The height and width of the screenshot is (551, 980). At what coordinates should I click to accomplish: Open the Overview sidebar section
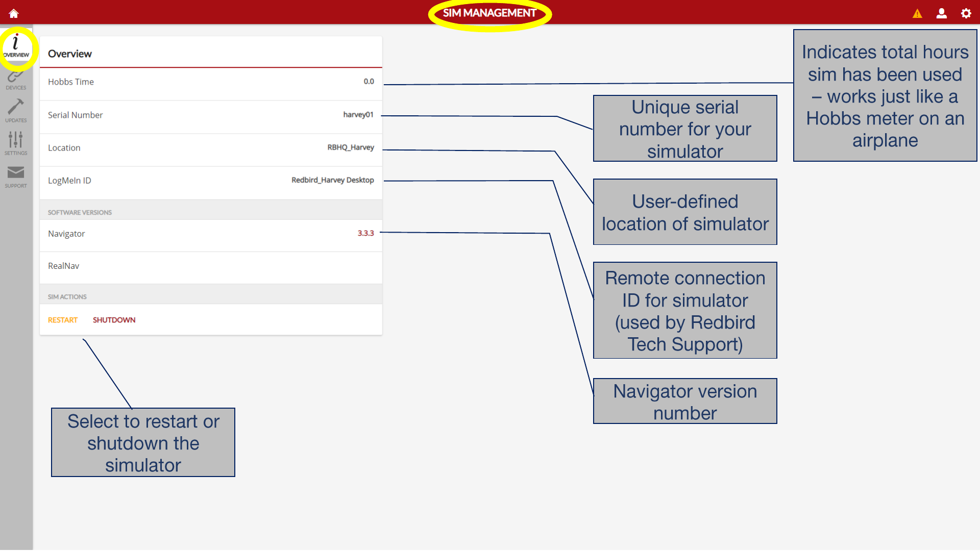16,46
